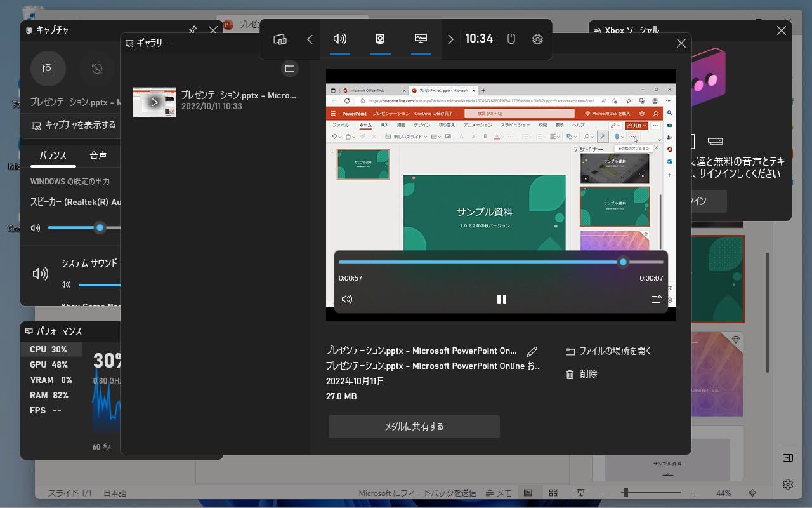Open the audio widget from the Game Bar
812x508 pixels.
pyautogui.click(x=340, y=39)
